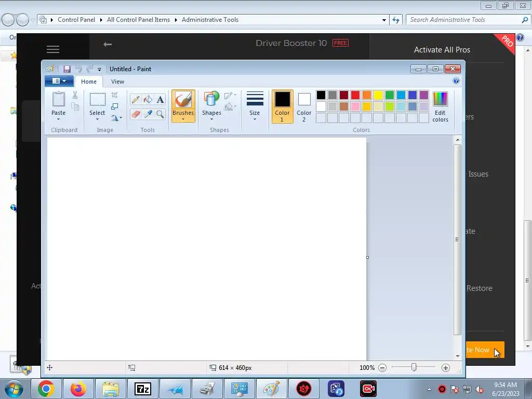
Task: Click the Rectangular selection icon
Action: click(97, 99)
